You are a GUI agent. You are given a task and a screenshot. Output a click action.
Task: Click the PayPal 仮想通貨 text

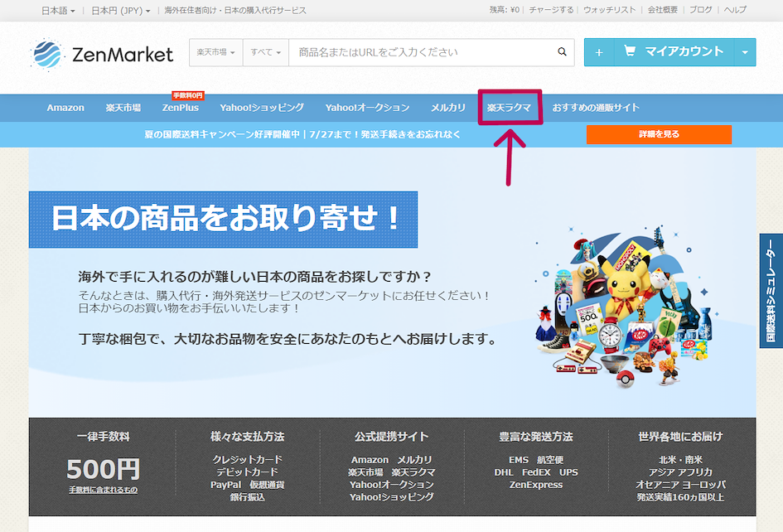pos(247,485)
